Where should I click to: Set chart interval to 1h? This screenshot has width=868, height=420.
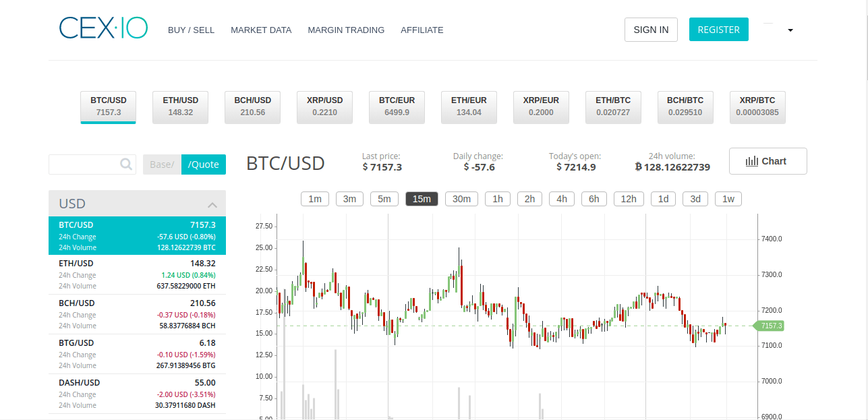pos(498,199)
